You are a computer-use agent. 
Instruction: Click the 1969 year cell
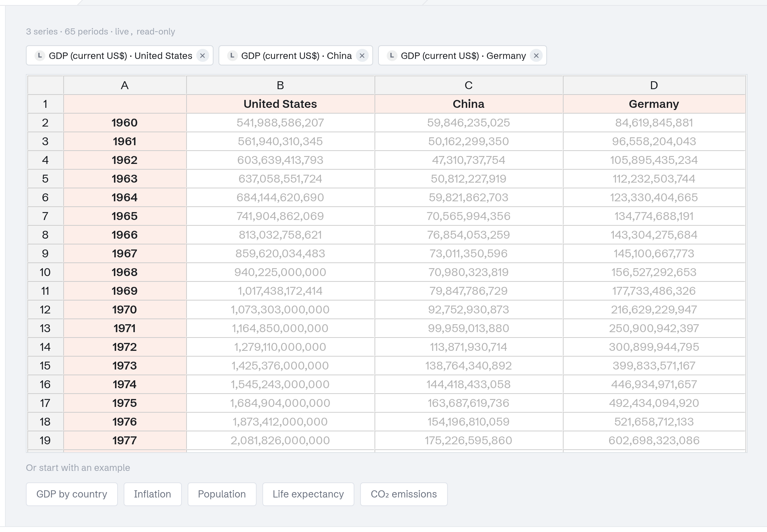click(x=125, y=291)
